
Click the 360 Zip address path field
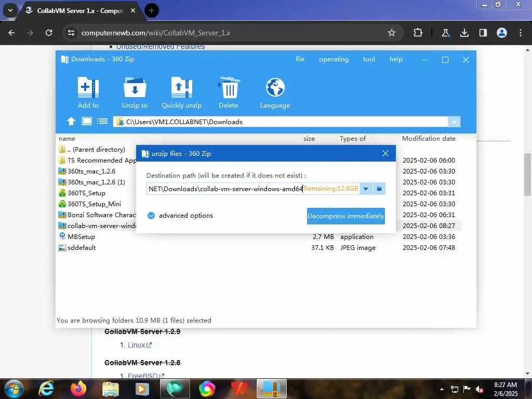280,122
